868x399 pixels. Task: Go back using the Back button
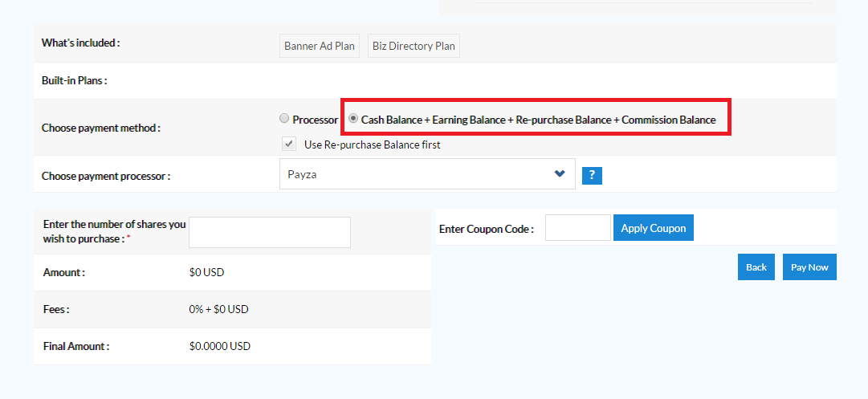pyautogui.click(x=756, y=267)
